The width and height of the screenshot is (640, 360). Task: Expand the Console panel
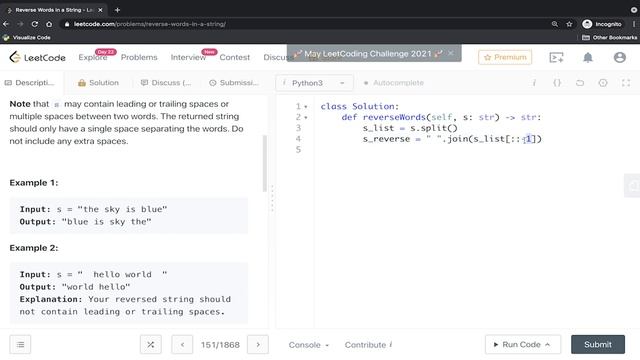(x=309, y=345)
